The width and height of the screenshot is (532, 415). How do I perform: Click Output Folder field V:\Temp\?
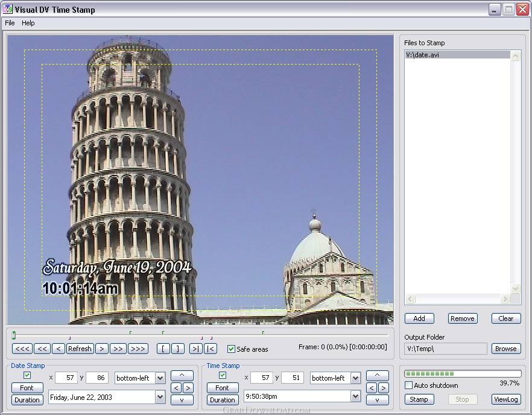coord(446,349)
